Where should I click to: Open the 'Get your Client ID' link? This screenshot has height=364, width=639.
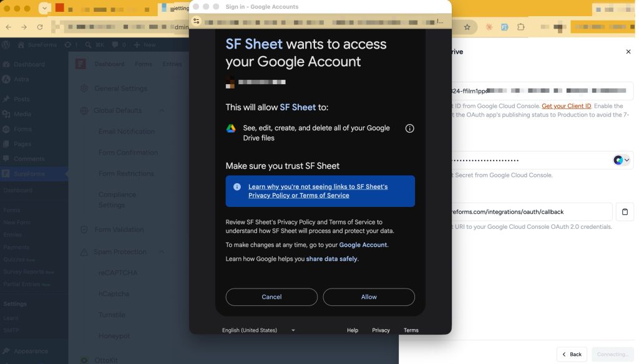tap(566, 106)
